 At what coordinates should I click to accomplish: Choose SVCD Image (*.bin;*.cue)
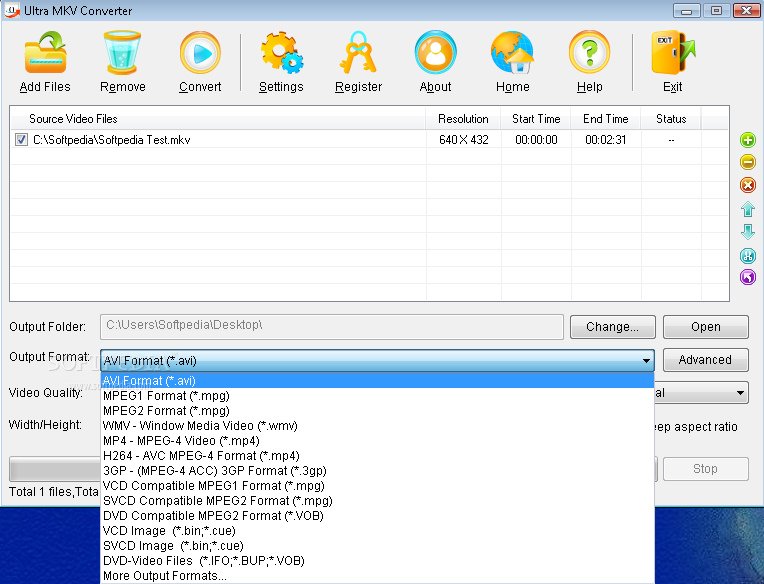click(x=377, y=546)
